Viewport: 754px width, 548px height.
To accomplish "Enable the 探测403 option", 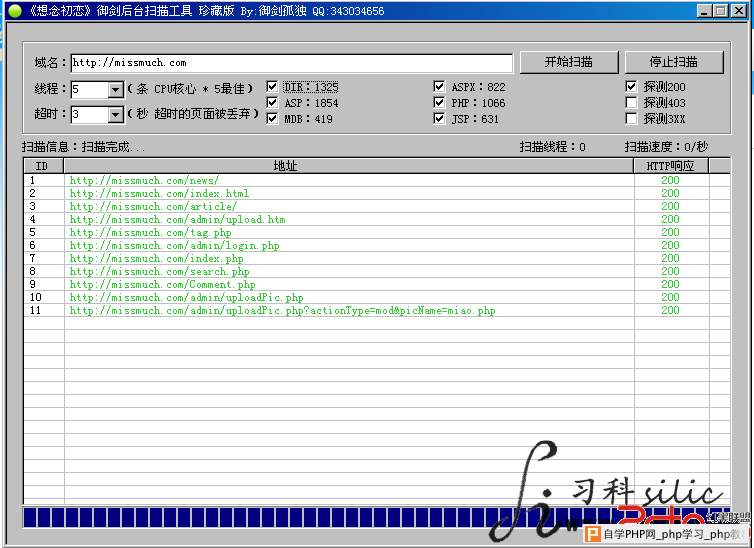I will (x=631, y=102).
